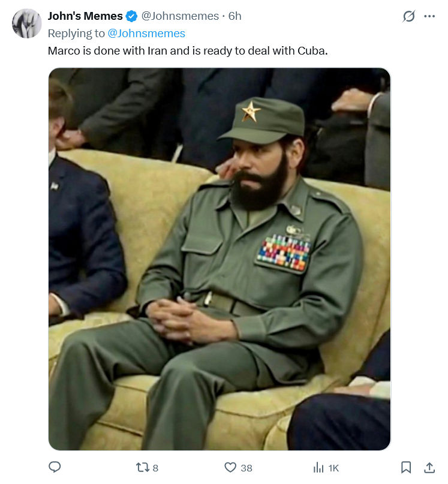Click the like count of 38
The image size is (448, 484).
(246, 468)
